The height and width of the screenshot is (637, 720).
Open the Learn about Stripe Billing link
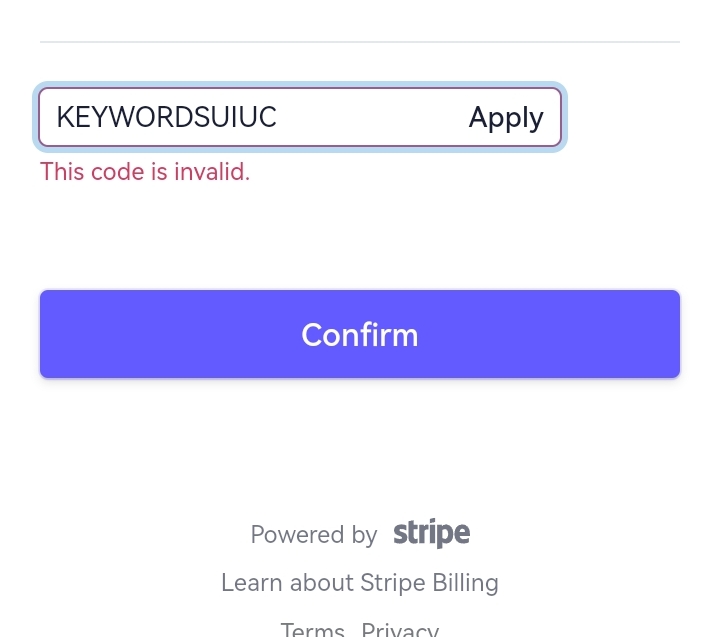click(360, 582)
